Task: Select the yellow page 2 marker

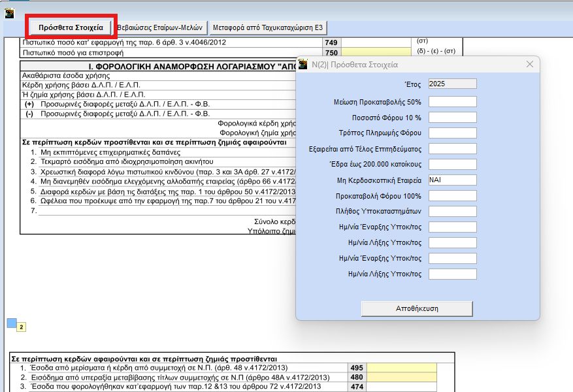Action: tap(21, 327)
